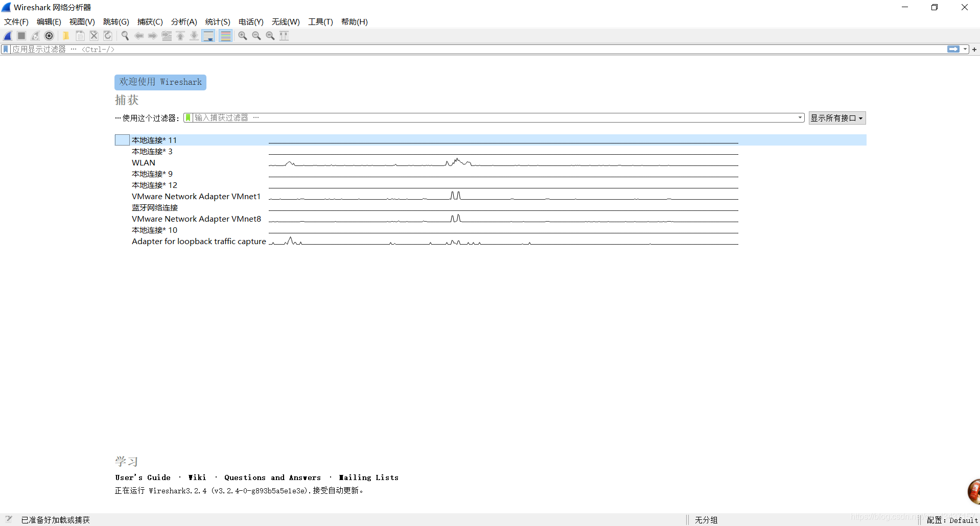Select interface 本地连接* 12
980x526 pixels.
[491, 185]
